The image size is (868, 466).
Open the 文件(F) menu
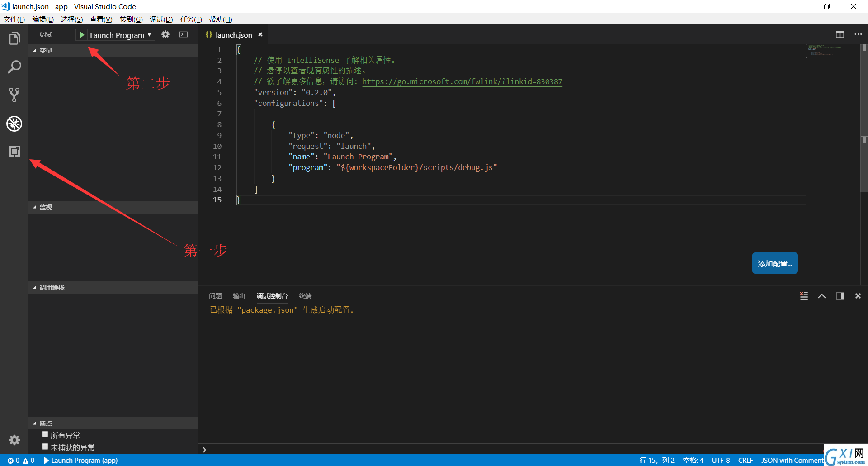[14, 19]
